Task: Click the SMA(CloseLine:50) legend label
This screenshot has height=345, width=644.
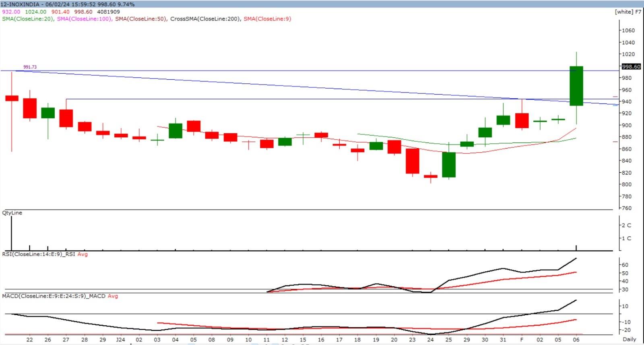Action: tap(141, 19)
